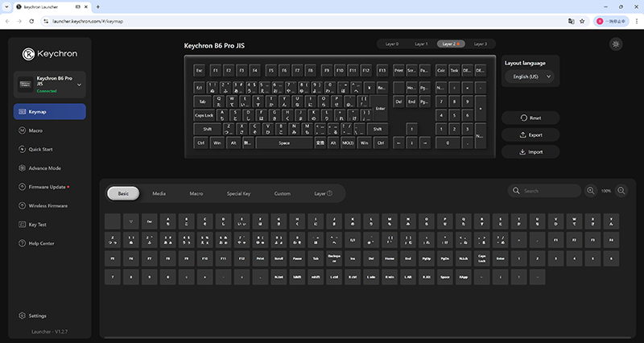Select numpad 0 key on keyboard layout
The height and width of the screenshot is (343, 644).
coord(448,143)
